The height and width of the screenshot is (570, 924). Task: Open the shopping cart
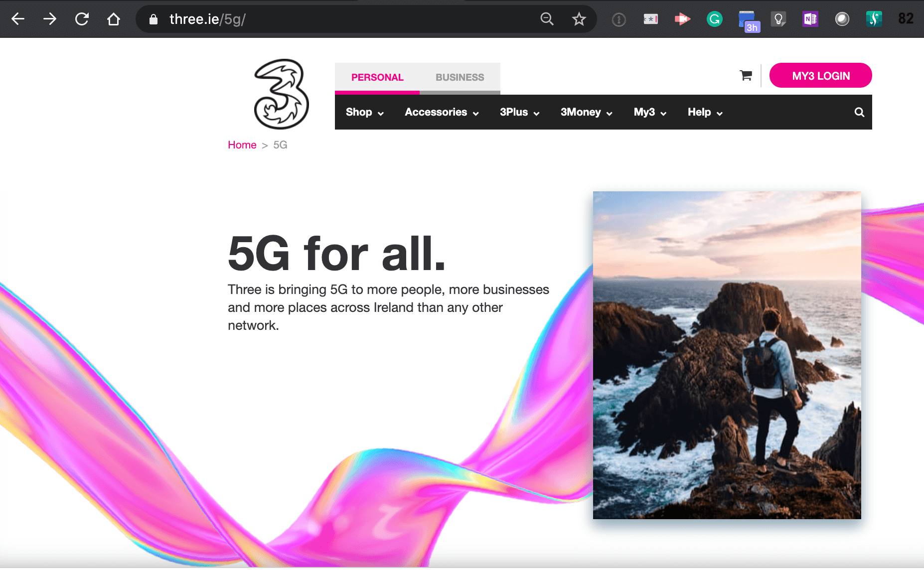pos(746,75)
